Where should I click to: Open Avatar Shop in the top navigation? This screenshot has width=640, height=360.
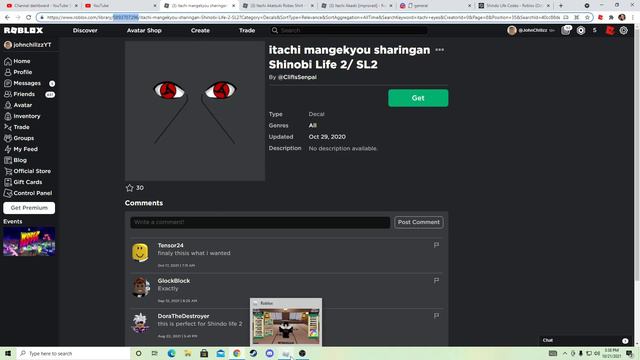144,31
